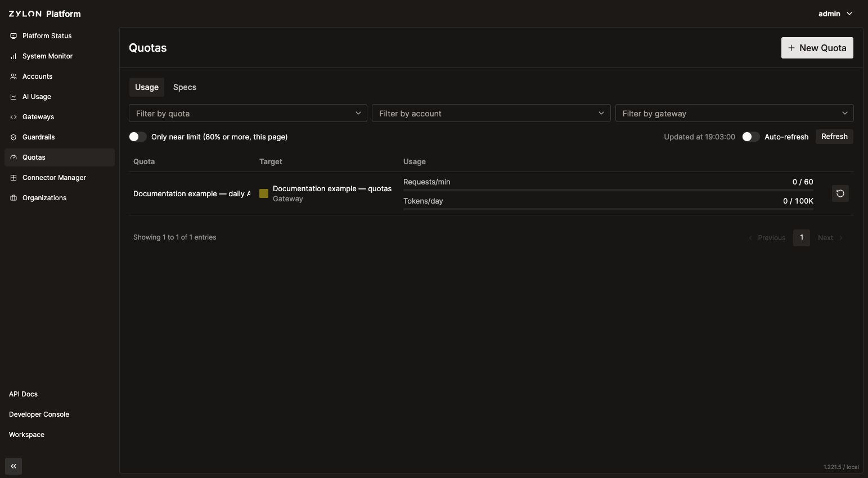868x478 pixels.
Task: Click the Guardrails shield icon
Action: click(x=14, y=137)
